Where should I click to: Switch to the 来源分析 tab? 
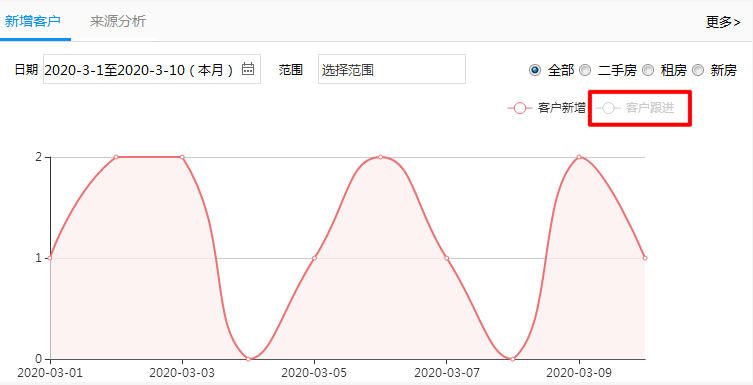tap(118, 21)
